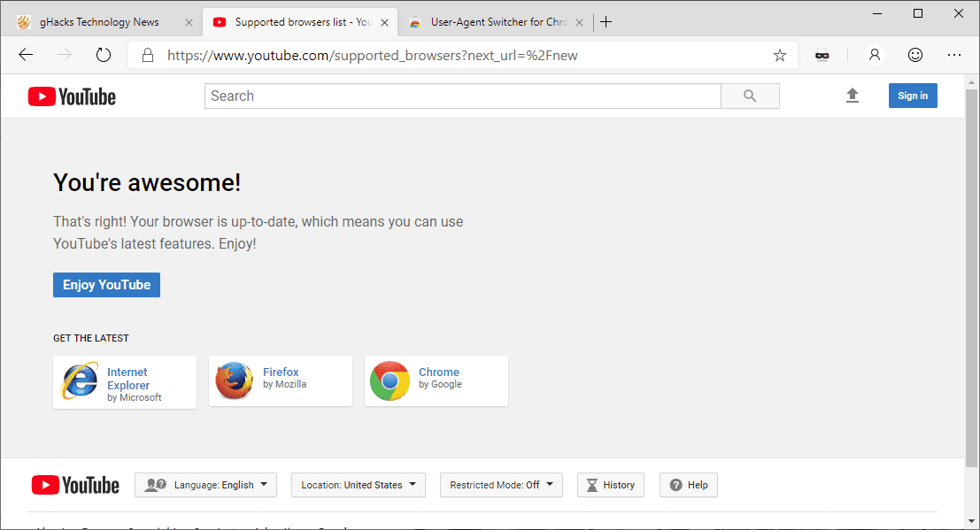Open a new tab with the plus icon
The image size is (980, 530).
(606, 22)
